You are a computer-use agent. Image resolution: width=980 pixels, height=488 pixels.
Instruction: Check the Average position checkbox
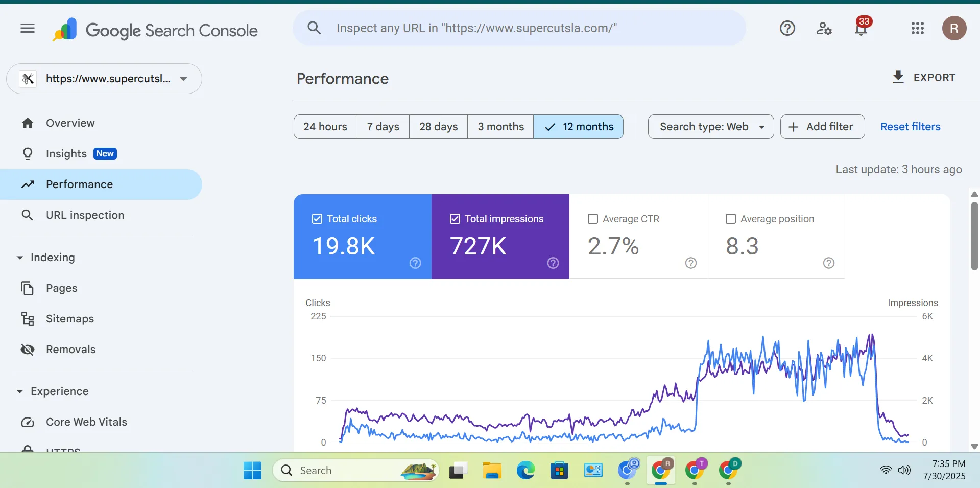(731, 219)
